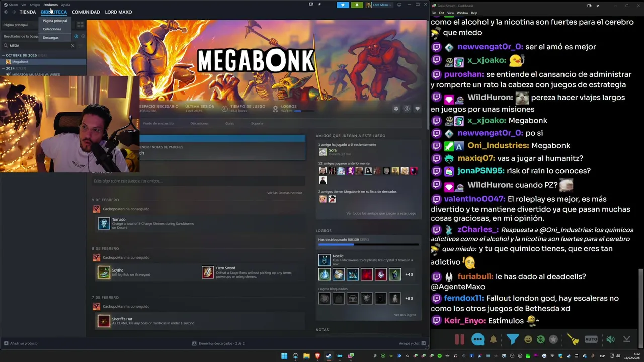Open Megabonk settings gear icon
This screenshot has width=644, height=362.
coord(396,109)
